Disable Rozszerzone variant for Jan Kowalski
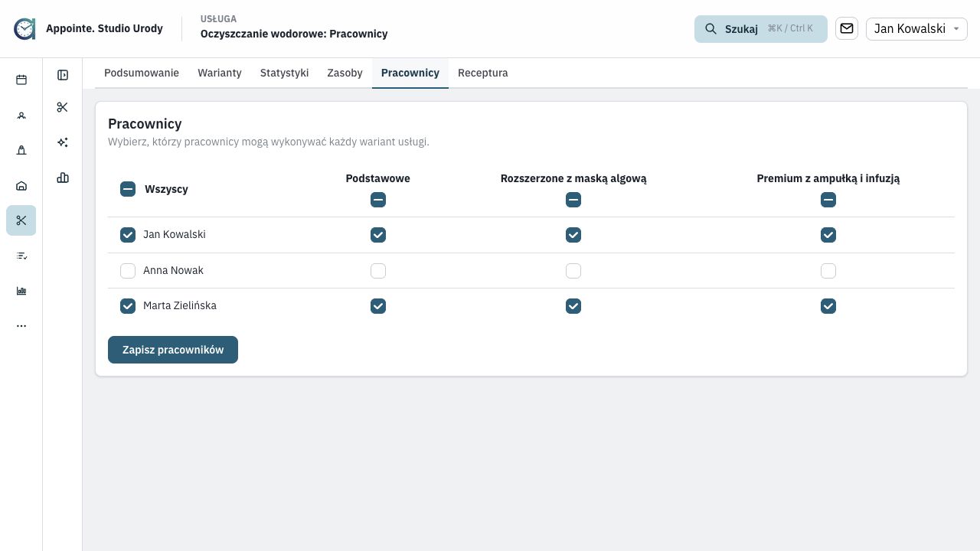Image resolution: width=980 pixels, height=551 pixels. click(x=573, y=235)
